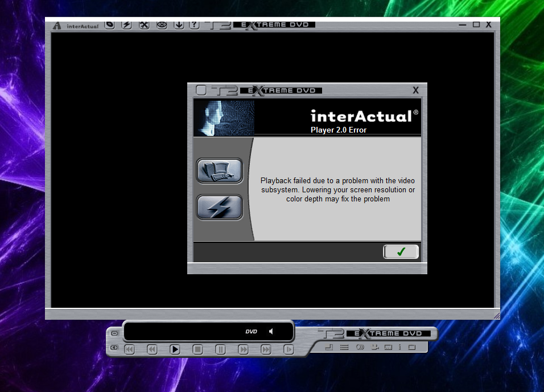Click the 'Playback failed' error message text
This screenshot has width=544, height=392.
point(338,190)
